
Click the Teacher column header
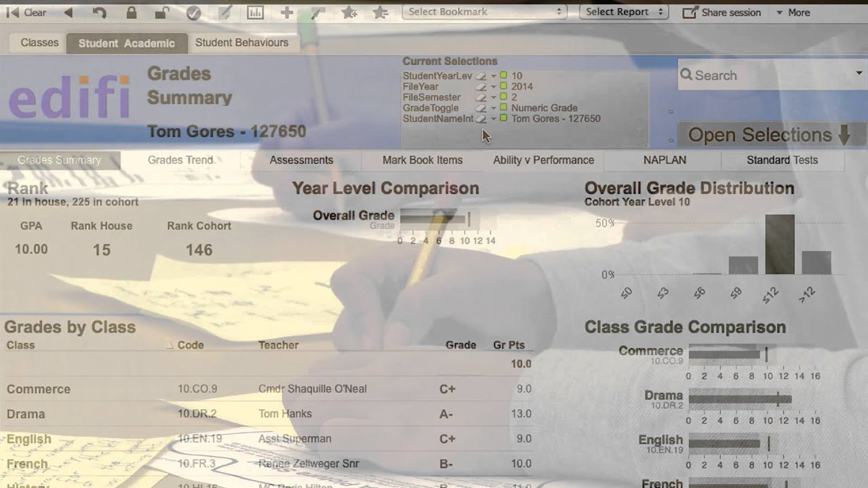pos(278,345)
